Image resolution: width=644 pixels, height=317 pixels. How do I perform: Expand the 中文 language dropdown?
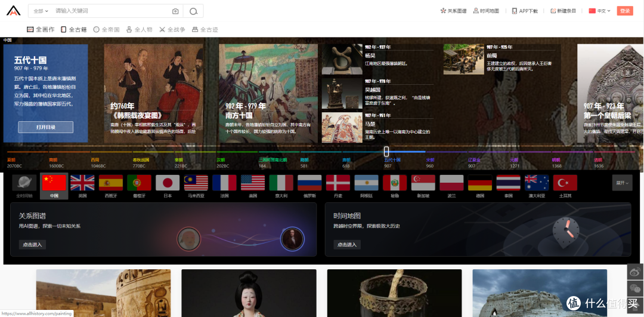point(600,11)
